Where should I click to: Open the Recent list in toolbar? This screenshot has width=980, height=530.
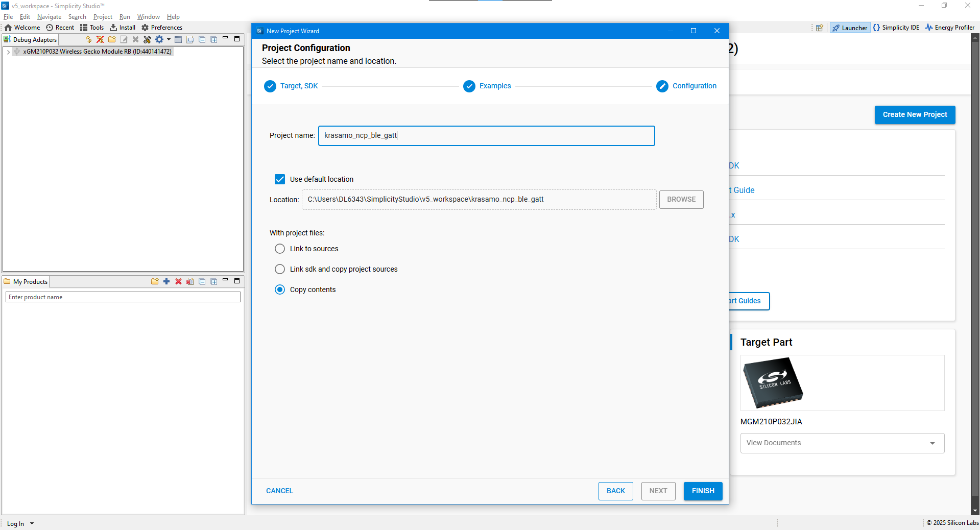coord(60,28)
